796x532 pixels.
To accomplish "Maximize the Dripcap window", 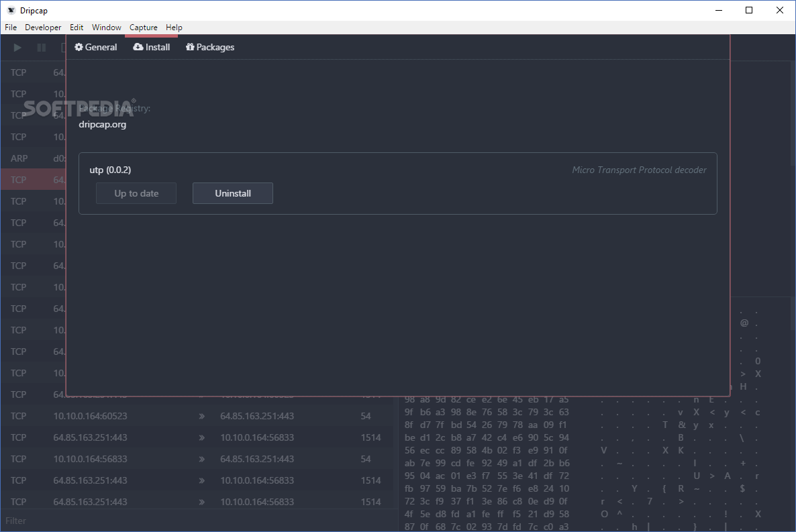I will (749, 10).
